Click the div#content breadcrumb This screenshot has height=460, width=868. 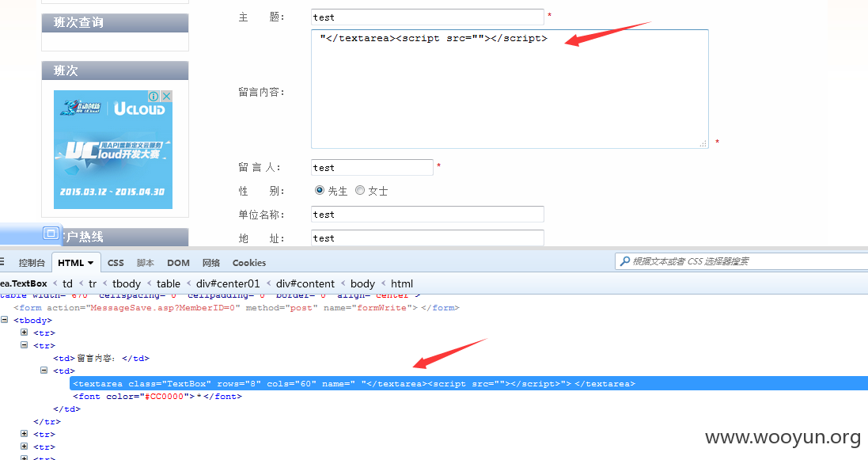click(x=305, y=283)
